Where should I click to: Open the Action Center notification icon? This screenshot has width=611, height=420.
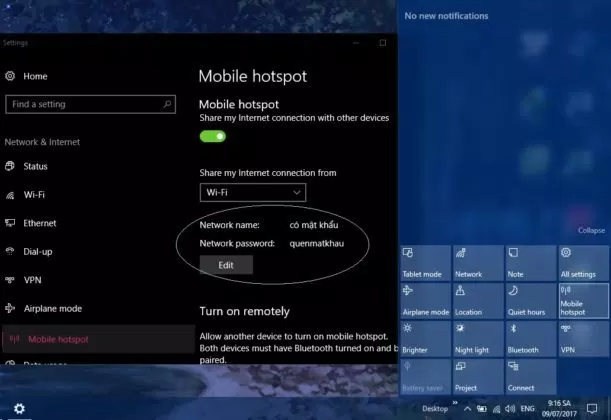coord(592,408)
